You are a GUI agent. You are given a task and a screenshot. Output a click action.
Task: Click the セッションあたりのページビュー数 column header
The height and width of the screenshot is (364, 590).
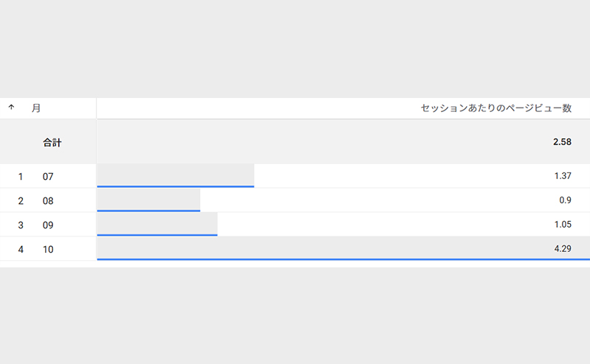[x=496, y=108]
